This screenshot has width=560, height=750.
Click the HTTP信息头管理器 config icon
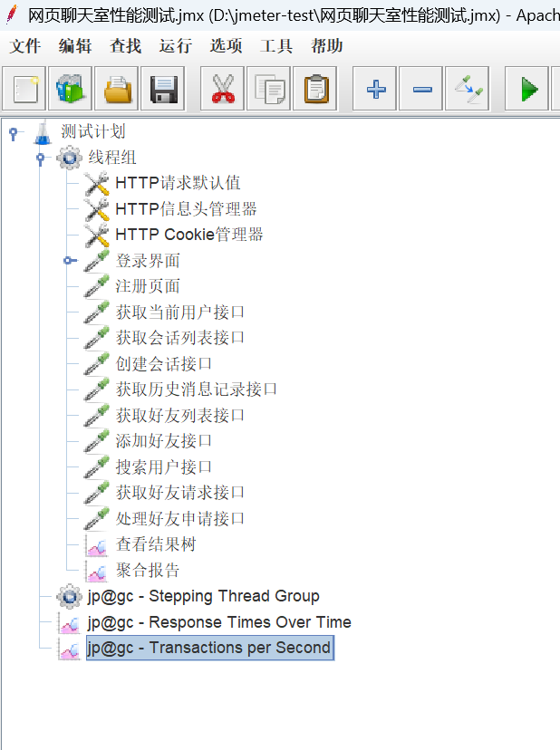click(x=97, y=209)
